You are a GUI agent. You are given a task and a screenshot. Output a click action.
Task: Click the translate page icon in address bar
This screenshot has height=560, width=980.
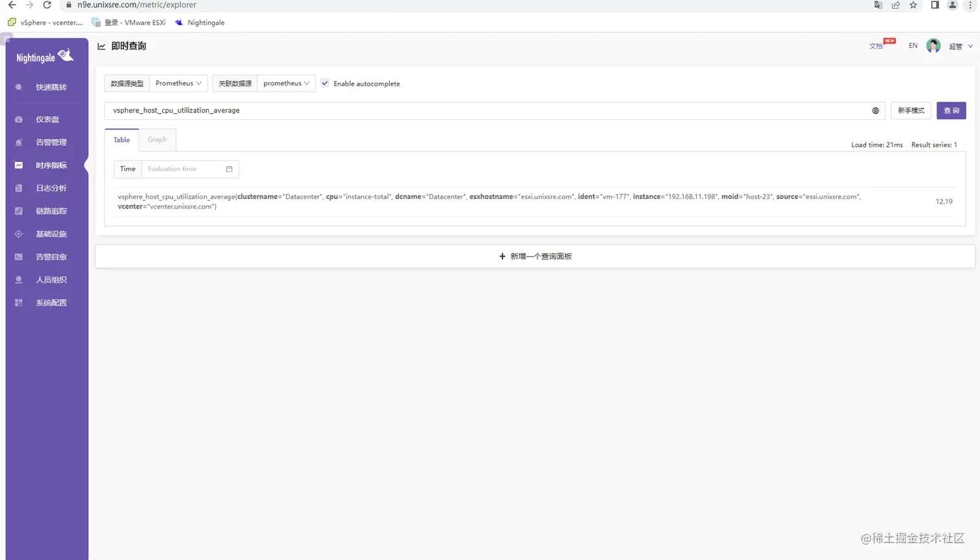[x=878, y=5]
